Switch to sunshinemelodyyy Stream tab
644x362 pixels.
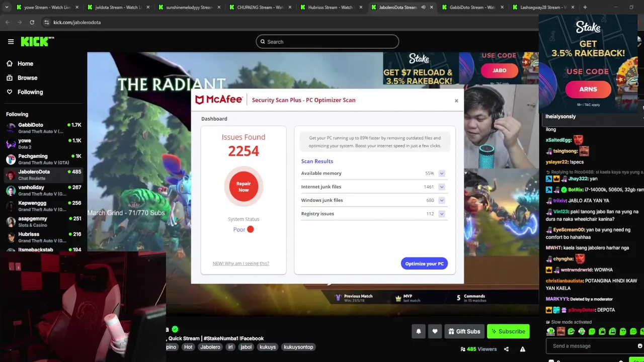[x=188, y=7]
